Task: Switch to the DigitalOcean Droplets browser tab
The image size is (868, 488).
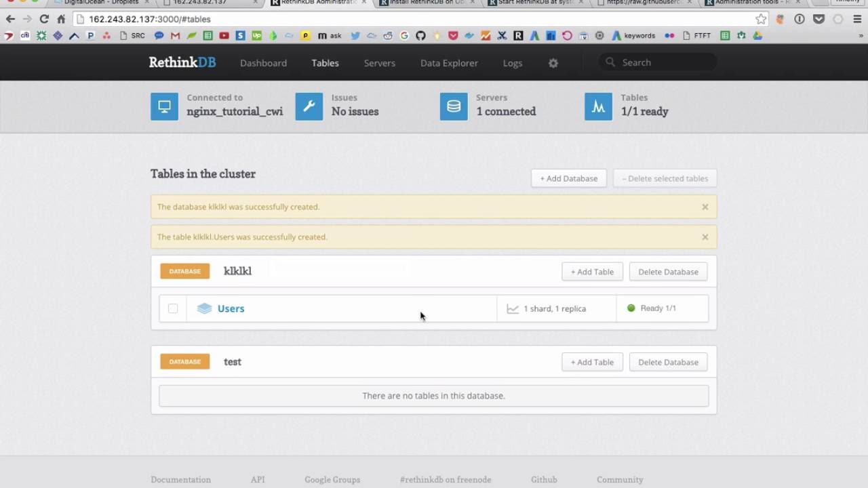Action: (x=102, y=3)
